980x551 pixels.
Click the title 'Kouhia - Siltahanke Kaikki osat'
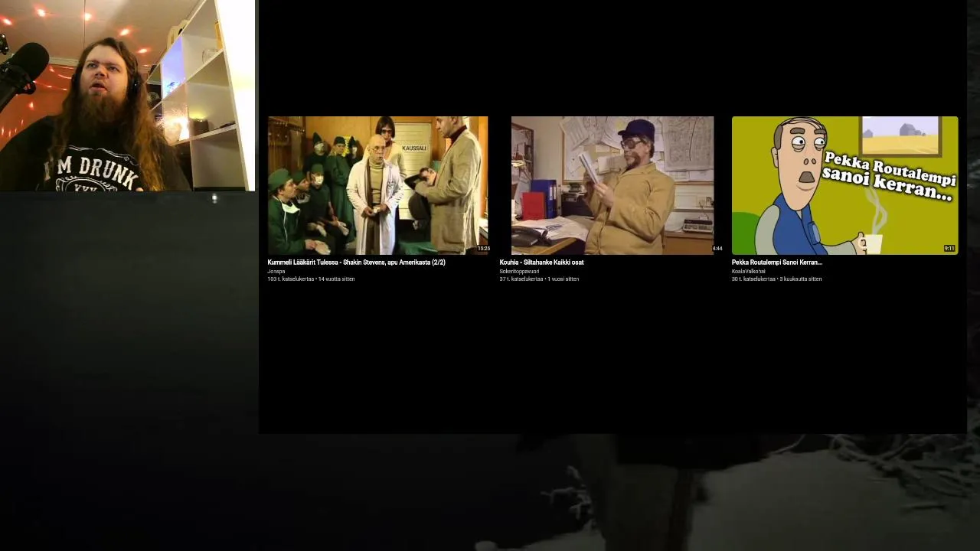point(541,262)
